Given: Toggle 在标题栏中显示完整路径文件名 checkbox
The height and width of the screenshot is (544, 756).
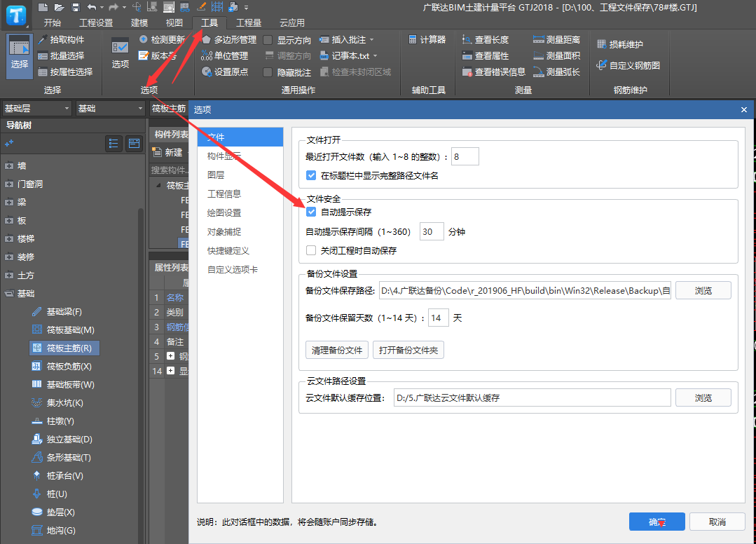Looking at the screenshot, I should (311, 175).
